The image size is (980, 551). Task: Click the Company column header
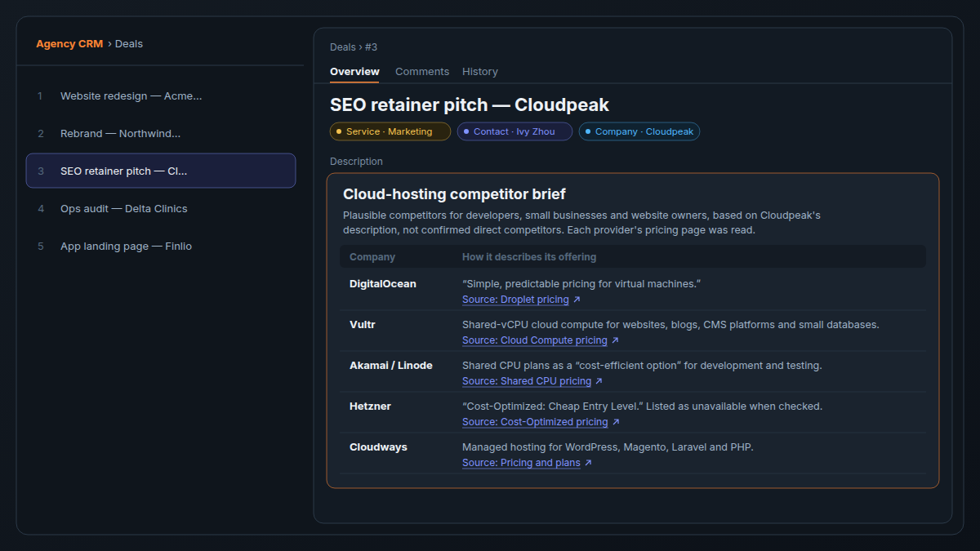click(x=372, y=257)
